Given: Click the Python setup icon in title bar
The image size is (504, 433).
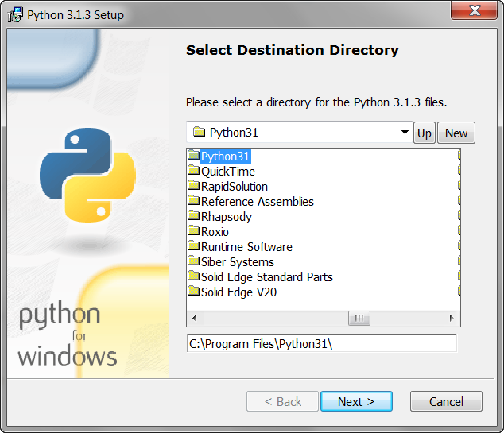Looking at the screenshot, I should click(15, 14).
